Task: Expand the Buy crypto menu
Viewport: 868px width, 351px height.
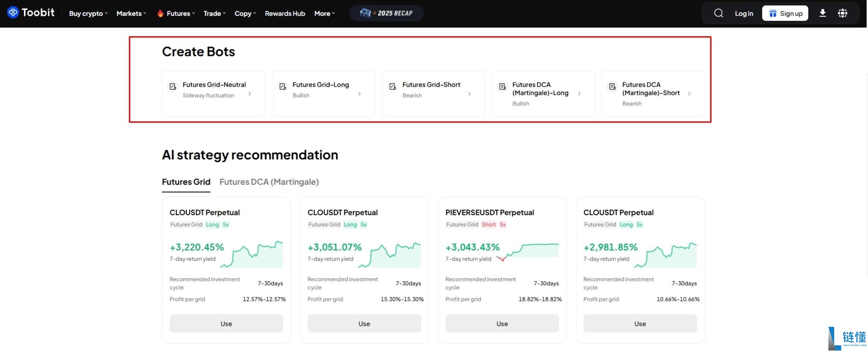Action: [88, 13]
